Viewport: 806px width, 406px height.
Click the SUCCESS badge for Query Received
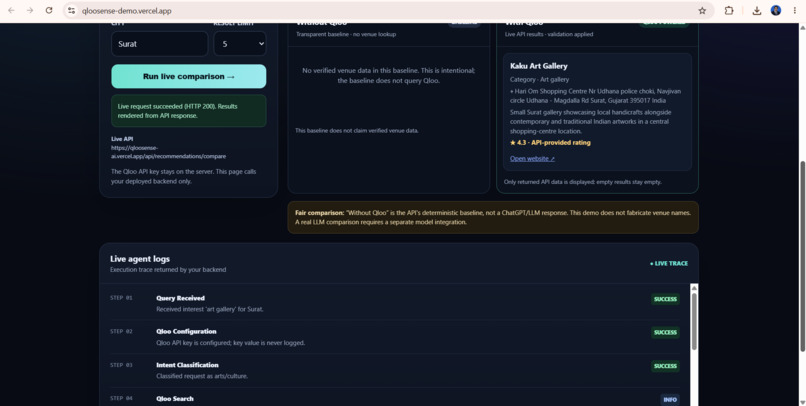pos(665,299)
